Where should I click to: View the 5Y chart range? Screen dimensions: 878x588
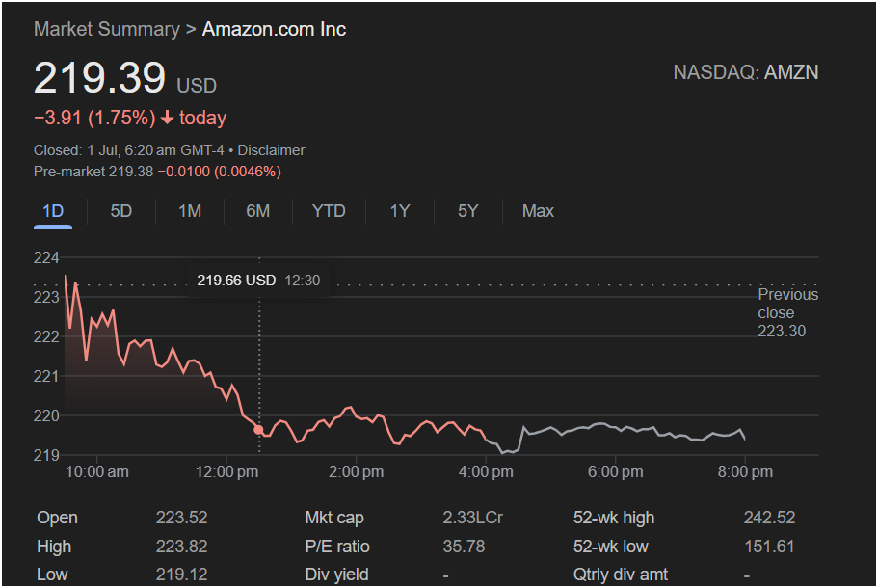(x=468, y=211)
